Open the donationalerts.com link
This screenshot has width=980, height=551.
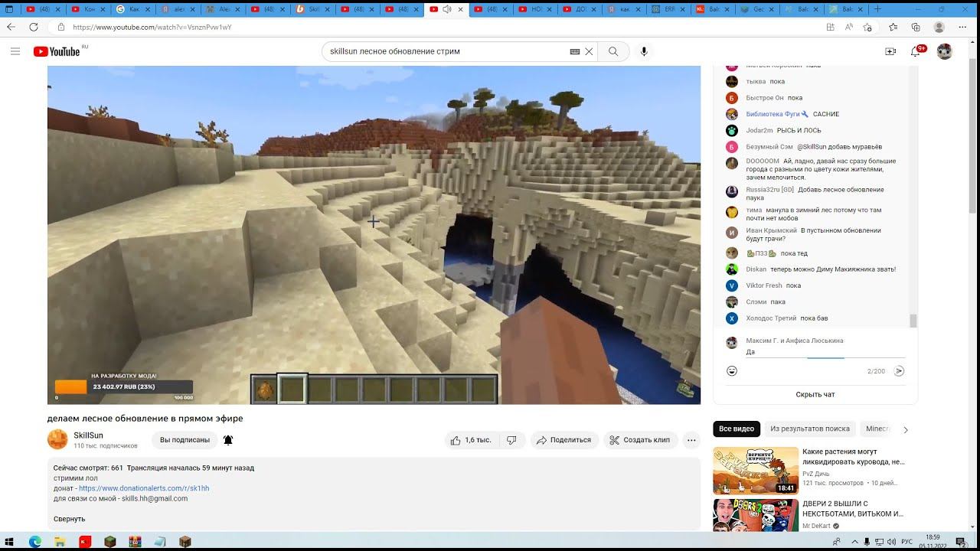point(144,488)
